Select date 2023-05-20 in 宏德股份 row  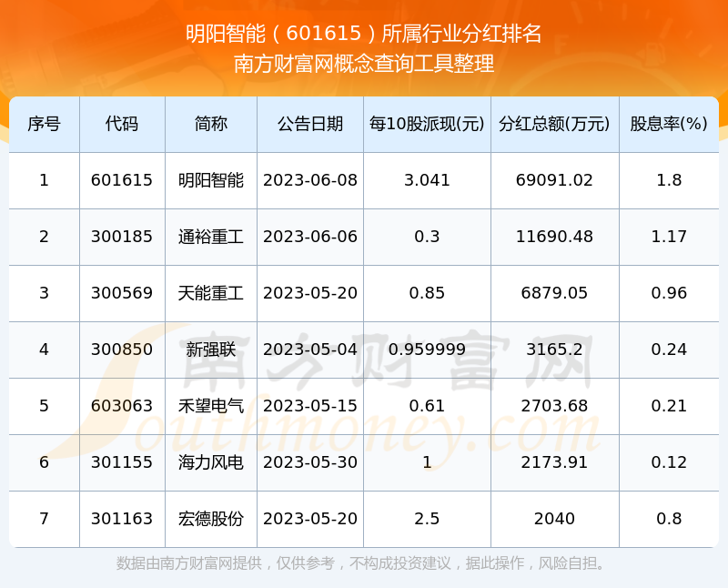(x=310, y=519)
